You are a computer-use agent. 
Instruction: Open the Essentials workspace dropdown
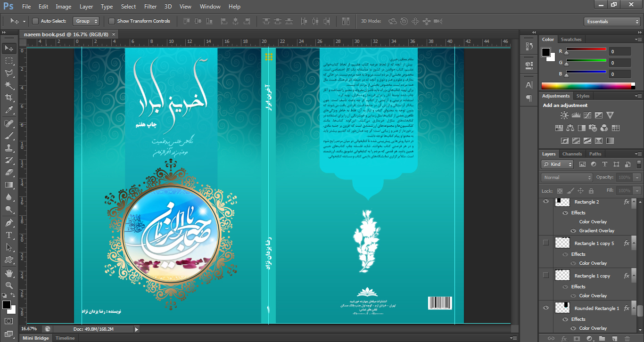[611, 22]
